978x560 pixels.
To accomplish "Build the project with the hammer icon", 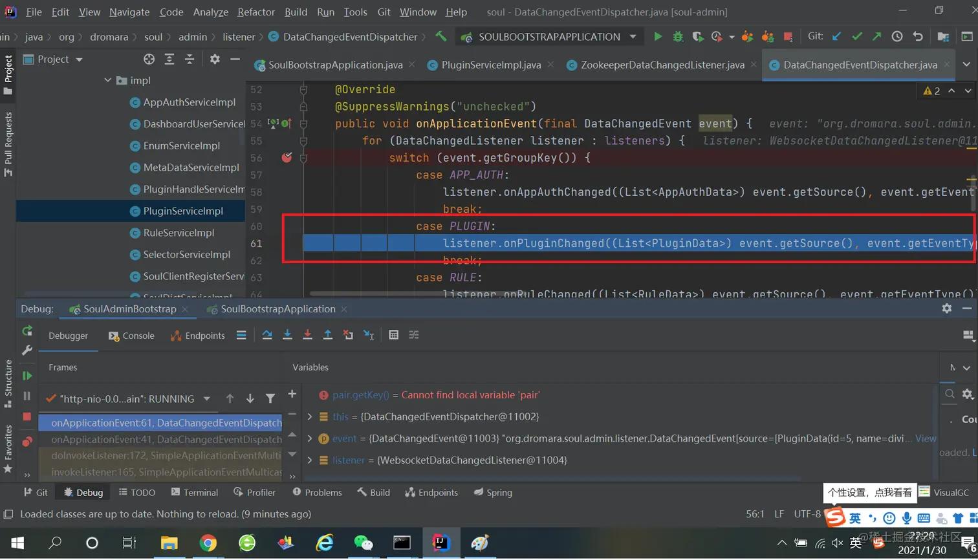I will [441, 37].
